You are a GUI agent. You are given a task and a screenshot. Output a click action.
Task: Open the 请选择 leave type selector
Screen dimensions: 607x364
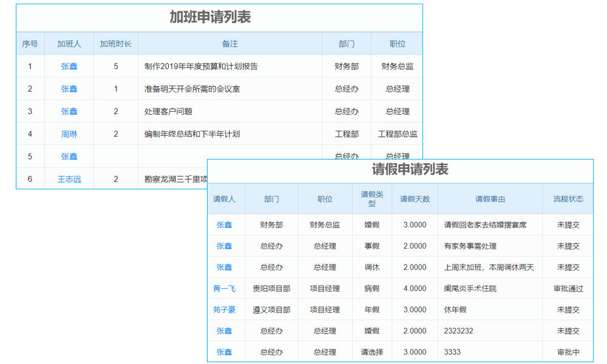point(371,352)
